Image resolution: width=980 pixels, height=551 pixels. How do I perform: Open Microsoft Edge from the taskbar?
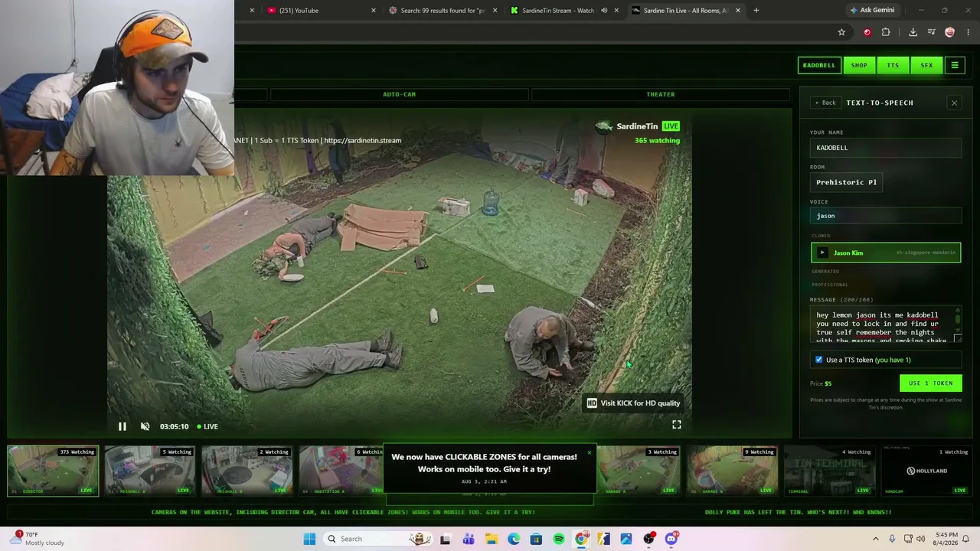tap(514, 539)
